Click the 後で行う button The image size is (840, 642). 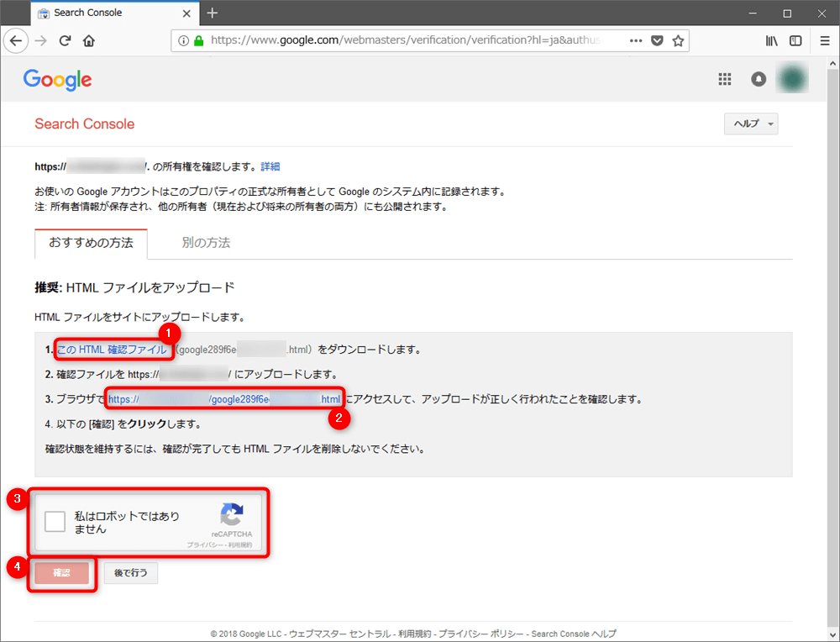pyautogui.click(x=130, y=573)
